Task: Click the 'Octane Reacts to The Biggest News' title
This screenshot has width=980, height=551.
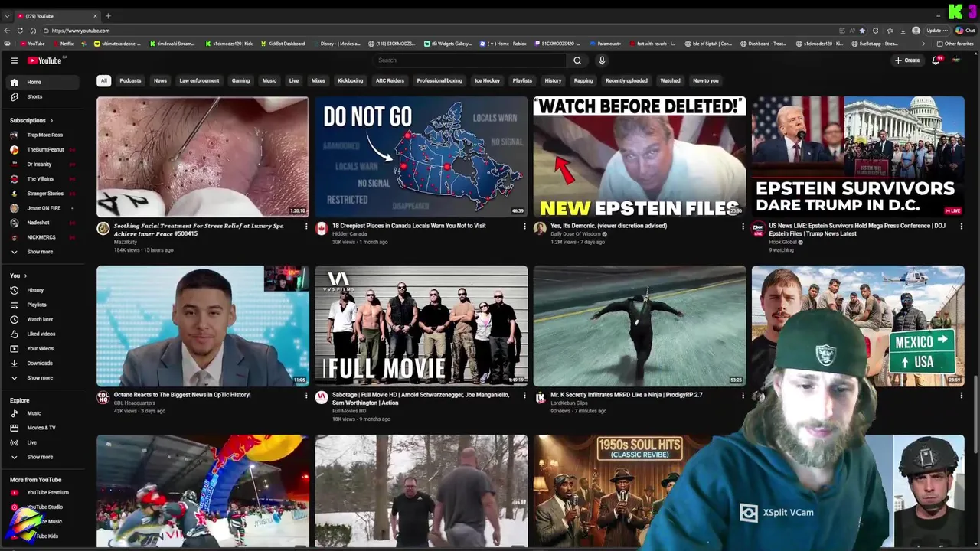Action: pos(182,395)
